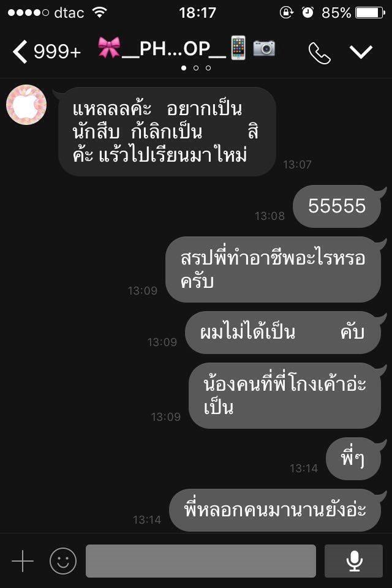
Task: Open the sender's Apple logo profile picture
Action: pyautogui.click(x=26, y=105)
